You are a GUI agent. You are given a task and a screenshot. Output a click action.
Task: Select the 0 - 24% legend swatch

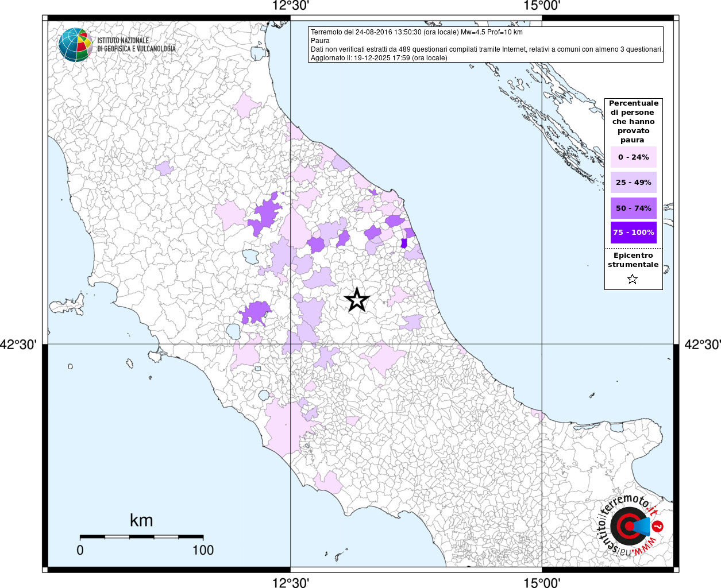coord(634,157)
